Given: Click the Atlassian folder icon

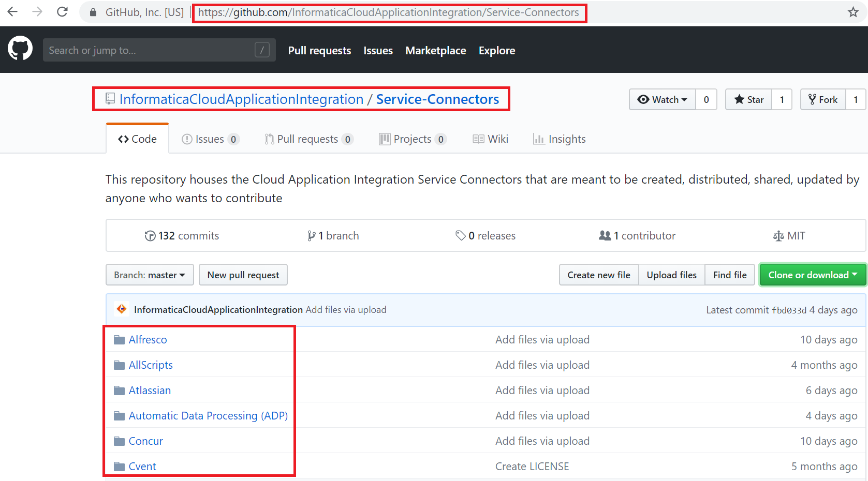Looking at the screenshot, I should point(120,390).
